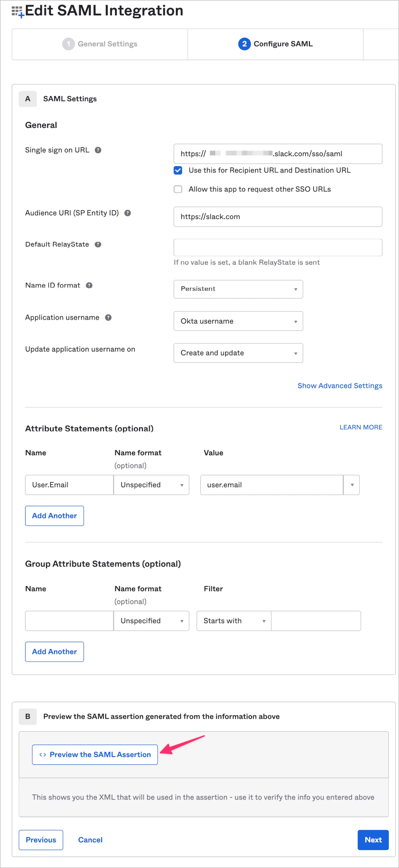Open the Name ID format dropdown

pyautogui.click(x=238, y=289)
